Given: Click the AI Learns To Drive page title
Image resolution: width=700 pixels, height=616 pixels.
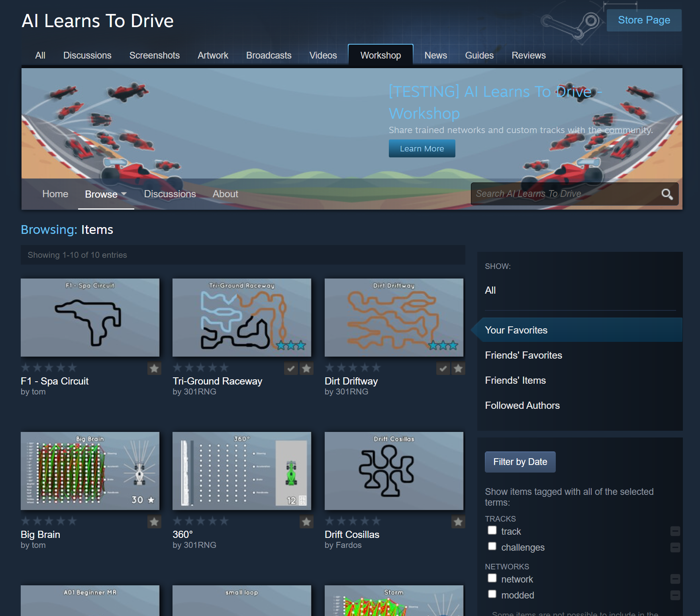Looking at the screenshot, I should [98, 21].
